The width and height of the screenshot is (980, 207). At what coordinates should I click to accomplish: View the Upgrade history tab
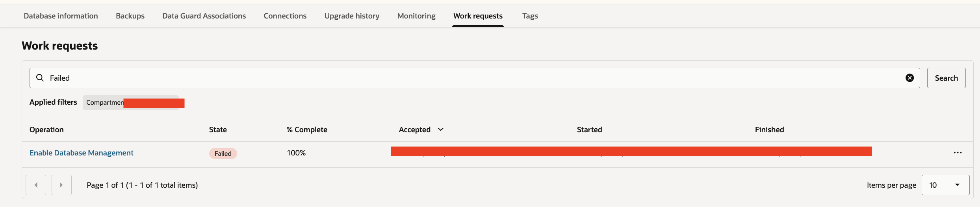click(352, 16)
